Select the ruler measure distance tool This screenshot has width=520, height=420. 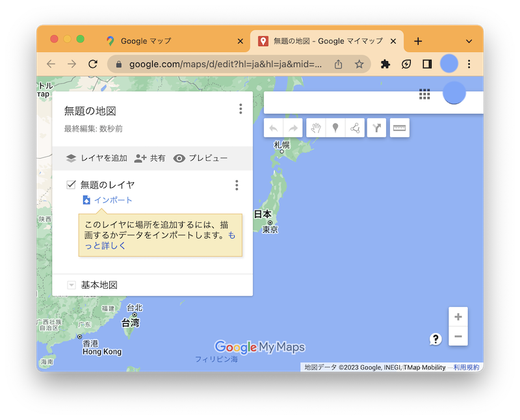click(x=399, y=128)
